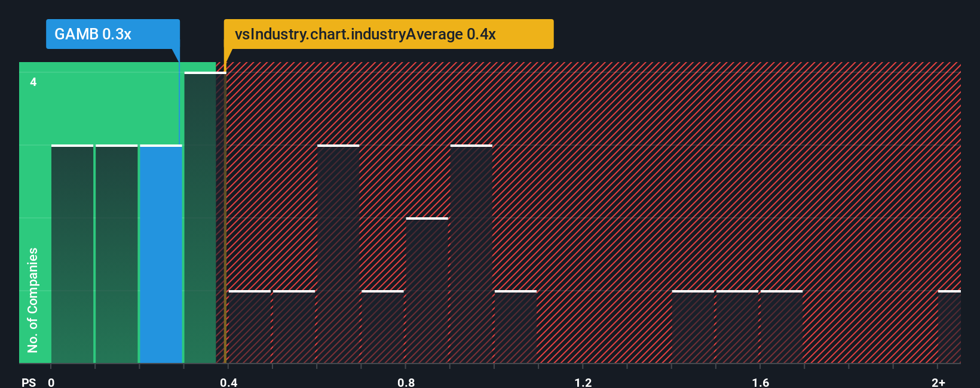Click the yellow industryAverage 0.4x label
980x388 pixels.
388,34
